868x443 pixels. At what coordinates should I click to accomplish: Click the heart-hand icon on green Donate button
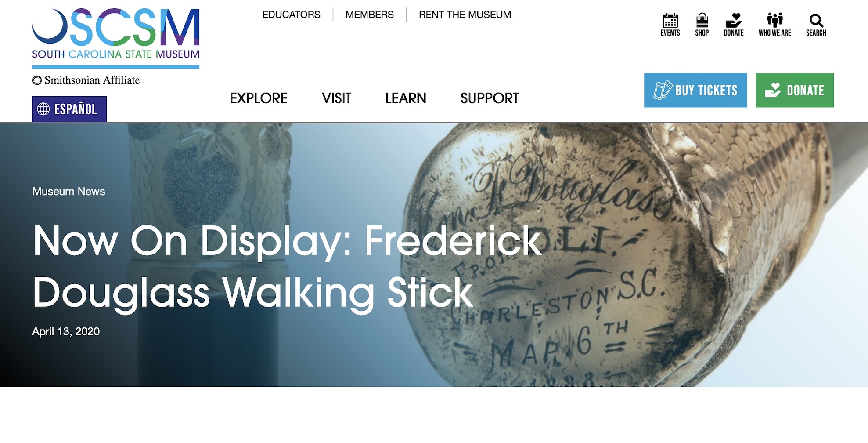point(773,90)
